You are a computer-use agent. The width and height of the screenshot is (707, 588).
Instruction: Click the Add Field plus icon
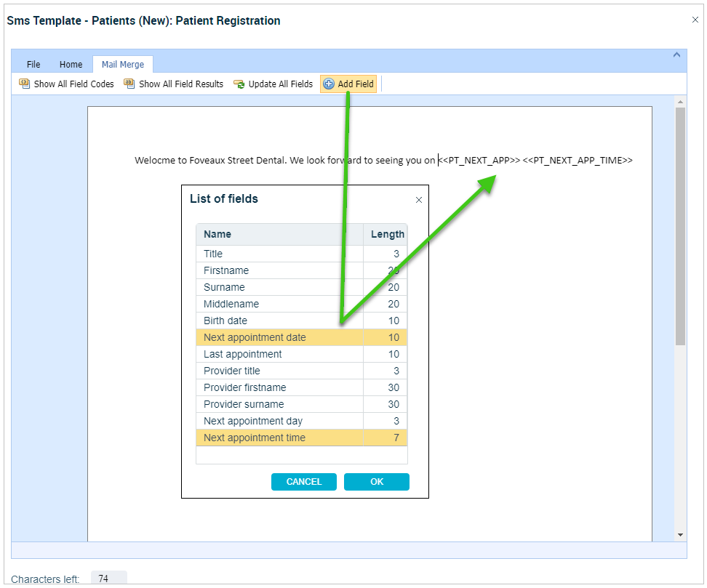pos(329,84)
